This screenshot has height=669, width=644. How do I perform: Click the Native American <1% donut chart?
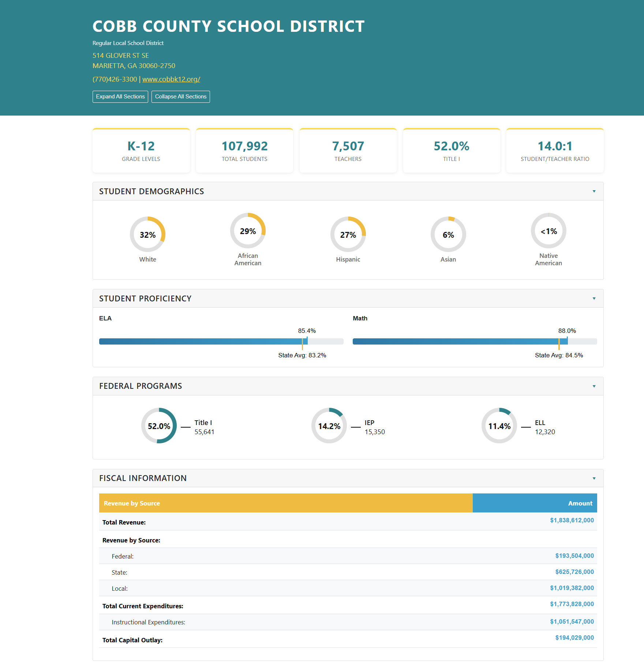pos(548,231)
